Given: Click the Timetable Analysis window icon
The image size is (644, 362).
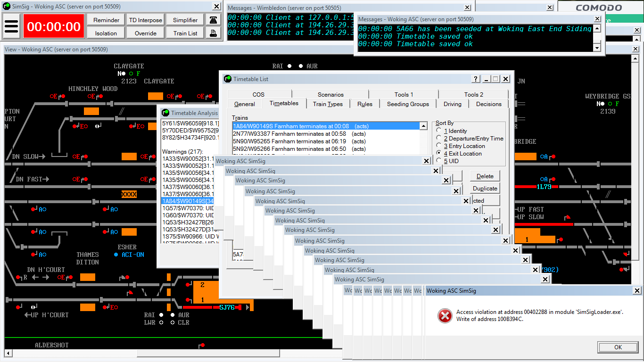Looking at the screenshot, I should click(165, 113).
